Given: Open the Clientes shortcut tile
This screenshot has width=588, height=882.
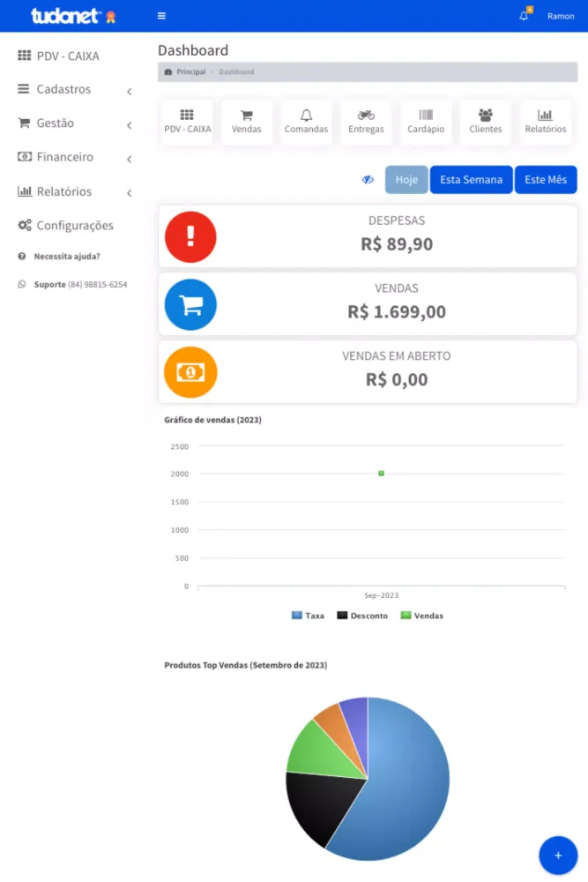Looking at the screenshot, I should pyautogui.click(x=485, y=122).
